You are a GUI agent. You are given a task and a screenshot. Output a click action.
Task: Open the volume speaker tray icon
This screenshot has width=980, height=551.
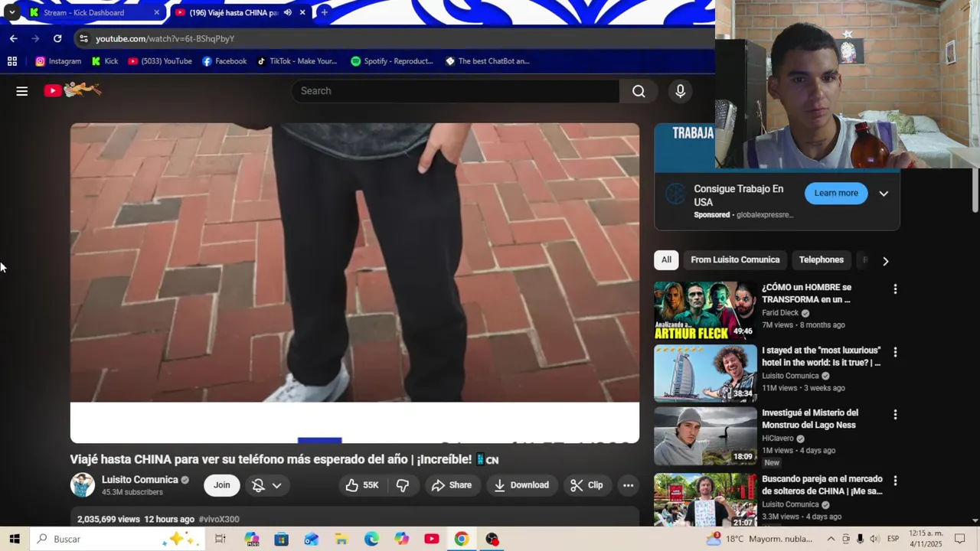874,539
